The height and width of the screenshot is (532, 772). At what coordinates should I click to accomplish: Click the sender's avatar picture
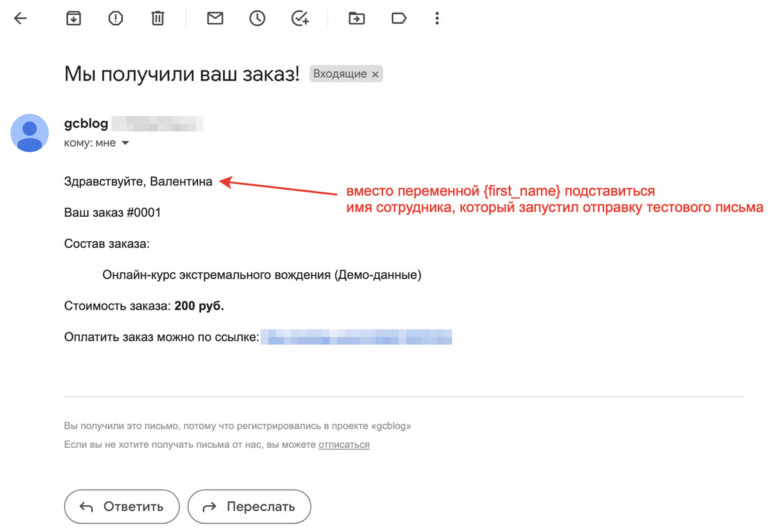pyautogui.click(x=30, y=133)
